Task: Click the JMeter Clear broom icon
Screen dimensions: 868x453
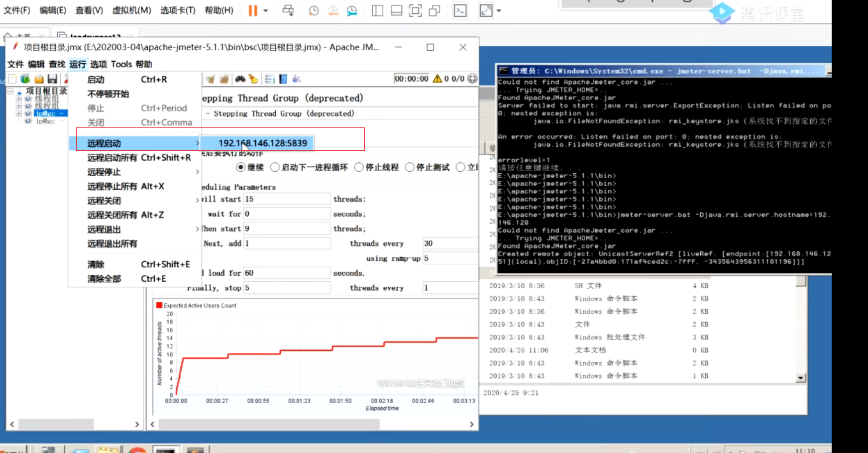Action: pyautogui.click(x=211, y=79)
